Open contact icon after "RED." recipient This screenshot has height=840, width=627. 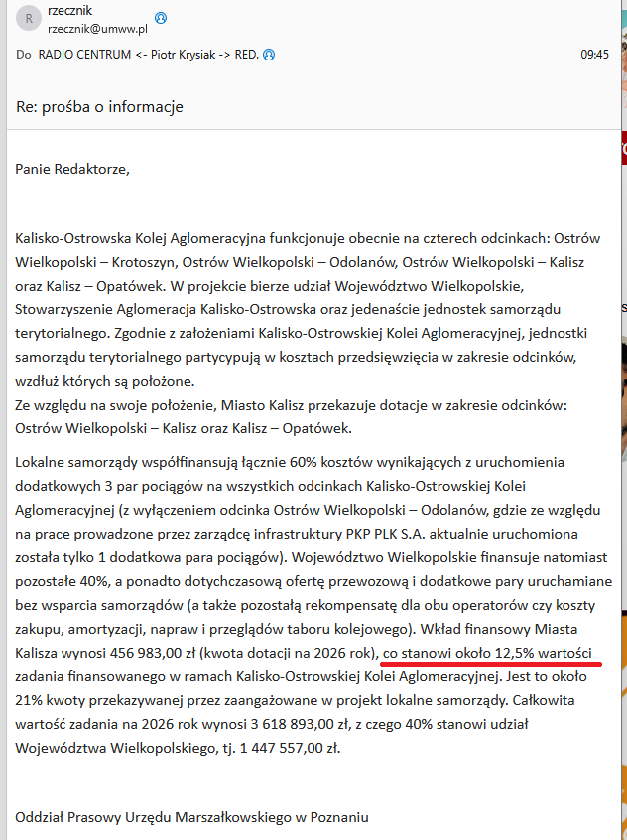pos(269,55)
